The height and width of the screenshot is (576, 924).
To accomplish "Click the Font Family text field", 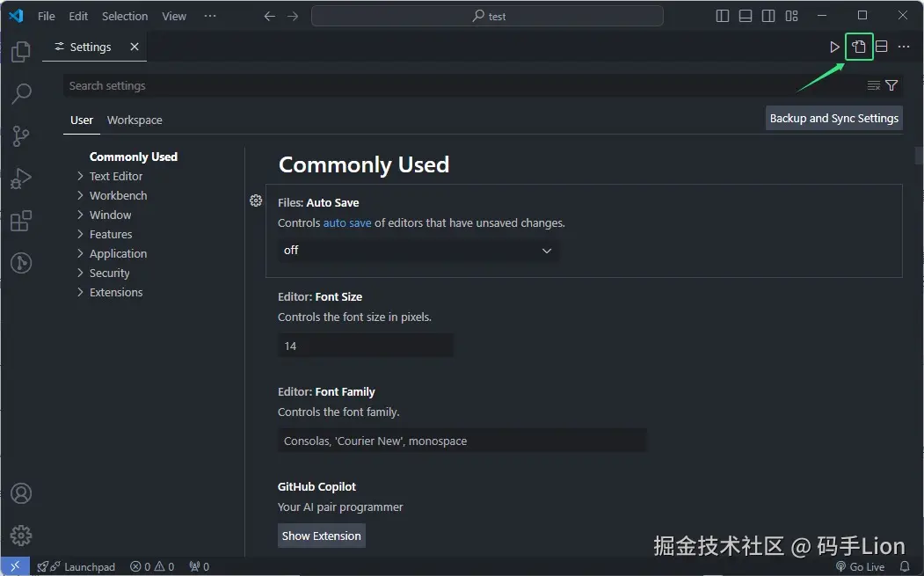I will (x=462, y=441).
